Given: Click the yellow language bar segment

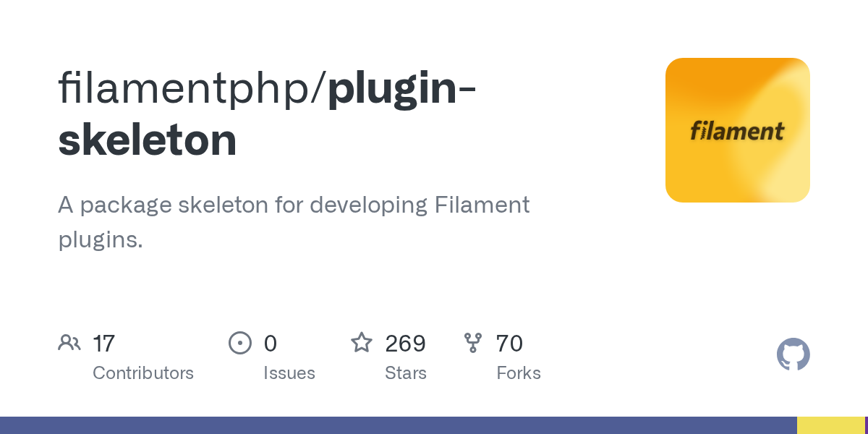Looking at the screenshot, I should pos(830,425).
